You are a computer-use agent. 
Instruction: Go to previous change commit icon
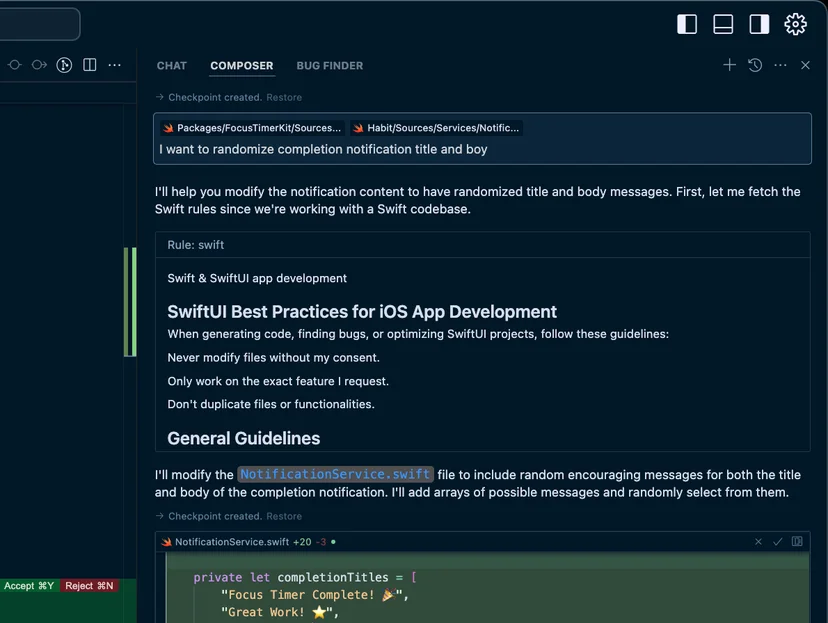coord(14,65)
